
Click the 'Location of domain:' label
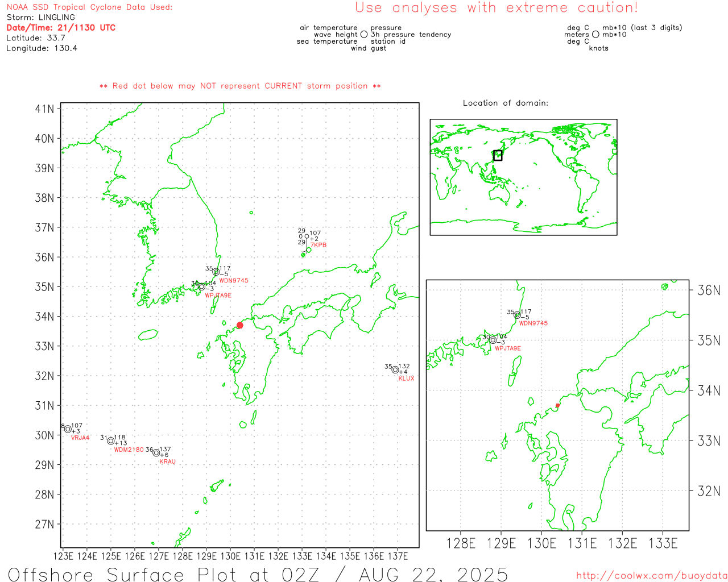(506, 103)
